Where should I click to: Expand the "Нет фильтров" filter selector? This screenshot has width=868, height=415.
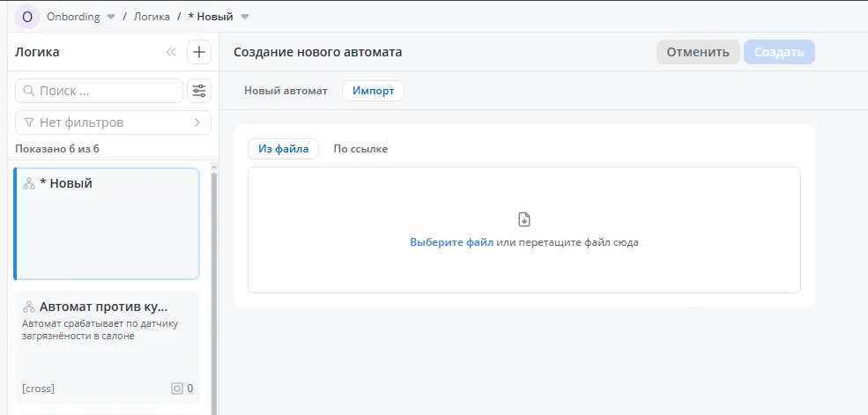point(113,122)
